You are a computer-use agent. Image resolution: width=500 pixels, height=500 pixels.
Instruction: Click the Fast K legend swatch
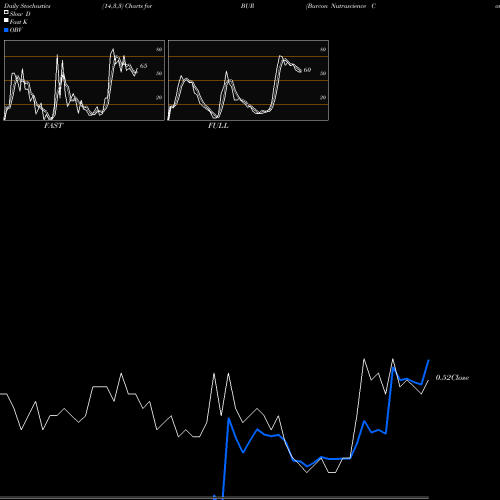(6, 21)
